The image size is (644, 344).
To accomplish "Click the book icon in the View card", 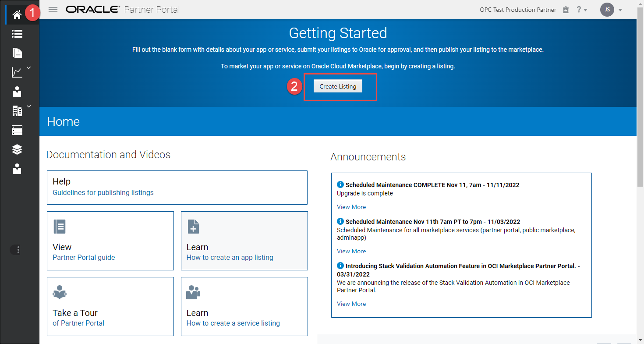I will coord(59,227).
